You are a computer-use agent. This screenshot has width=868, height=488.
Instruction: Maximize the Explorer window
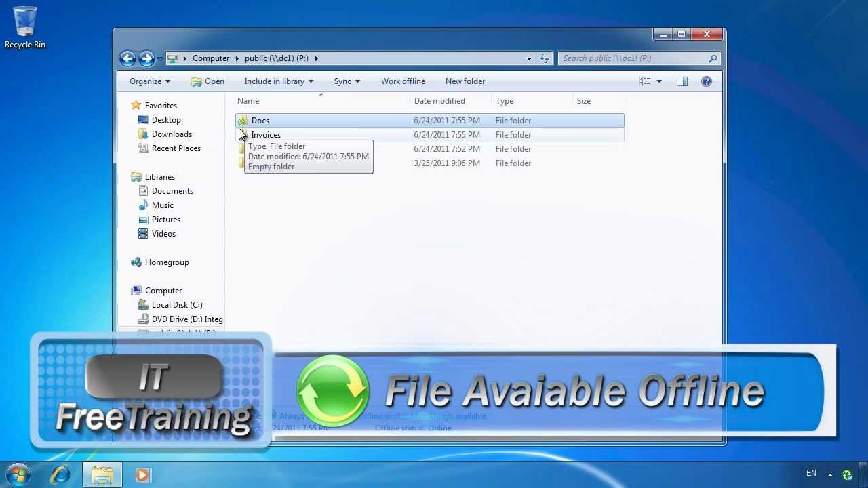(x=682, y=34)
